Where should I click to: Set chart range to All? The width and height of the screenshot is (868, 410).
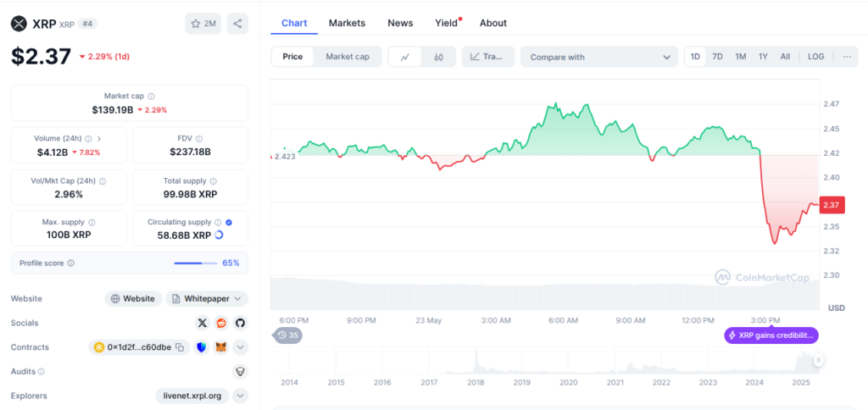point(785,57)
